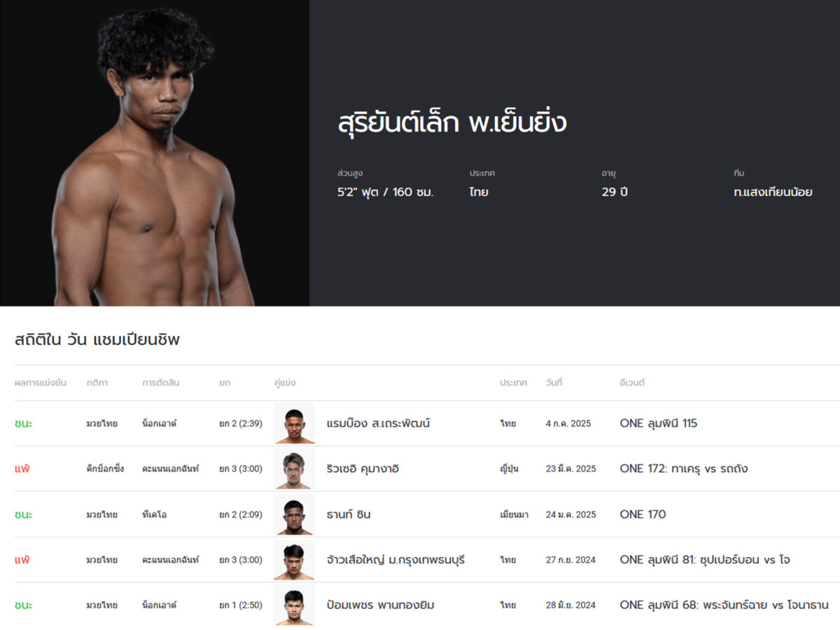The width and height of the screenshot is (840, 630).
Task: Open ริวเซอิ คุมางาอิ fighter profile link
Action: pyautogui.click(x=363, y=469)
